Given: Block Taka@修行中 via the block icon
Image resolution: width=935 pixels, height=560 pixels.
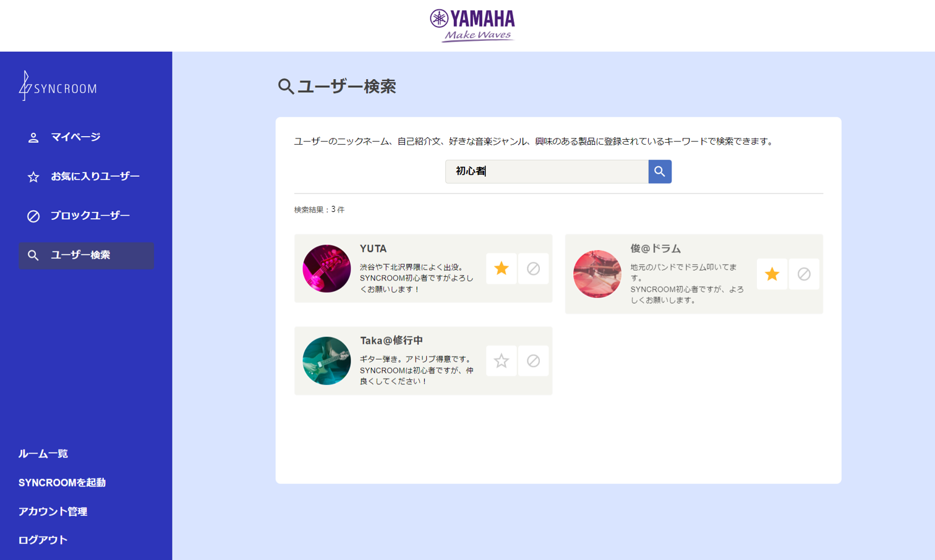Looking at the screenshot, I should [x=533, y=361].
